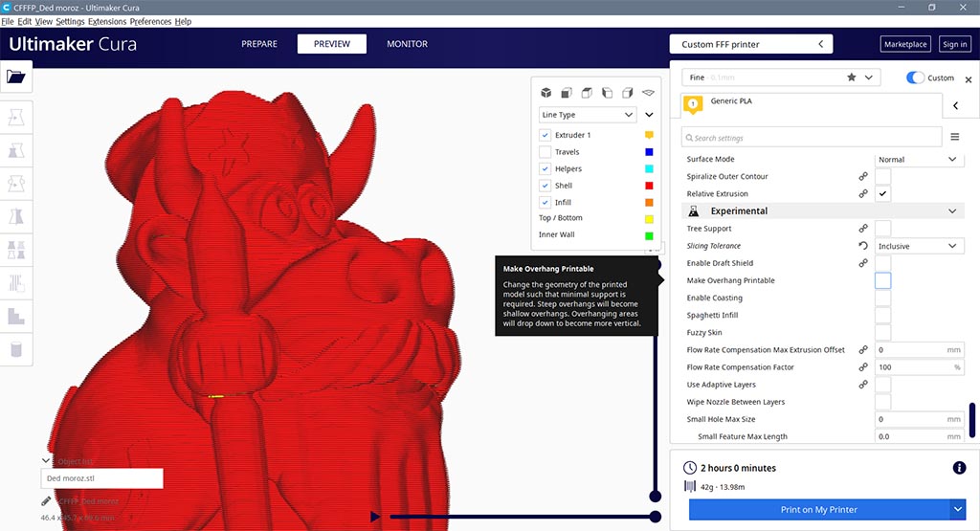Switch to the PREPARE stage tab
Viewport: 980px width, 531px height.
tap(259, 44)
